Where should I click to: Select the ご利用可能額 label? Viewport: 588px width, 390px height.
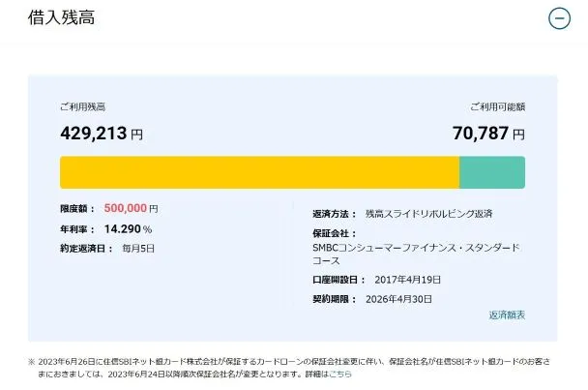coord(497,107)
